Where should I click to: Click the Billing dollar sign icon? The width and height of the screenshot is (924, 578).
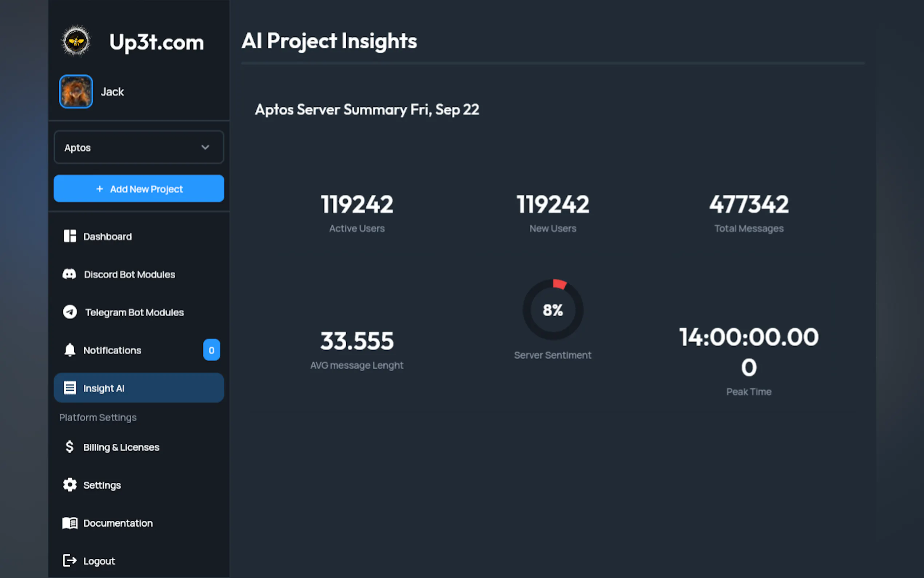tap(69, 447)
